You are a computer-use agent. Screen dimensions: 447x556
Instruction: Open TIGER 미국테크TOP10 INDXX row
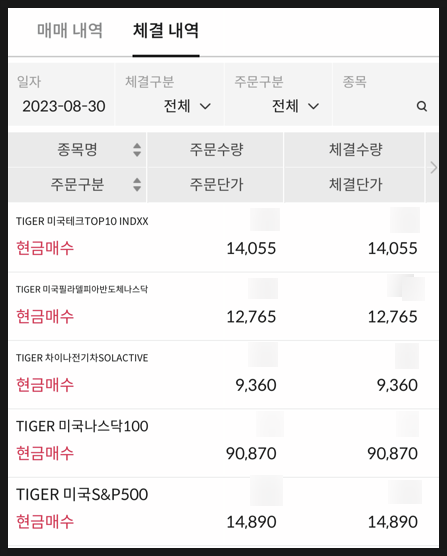223,238
